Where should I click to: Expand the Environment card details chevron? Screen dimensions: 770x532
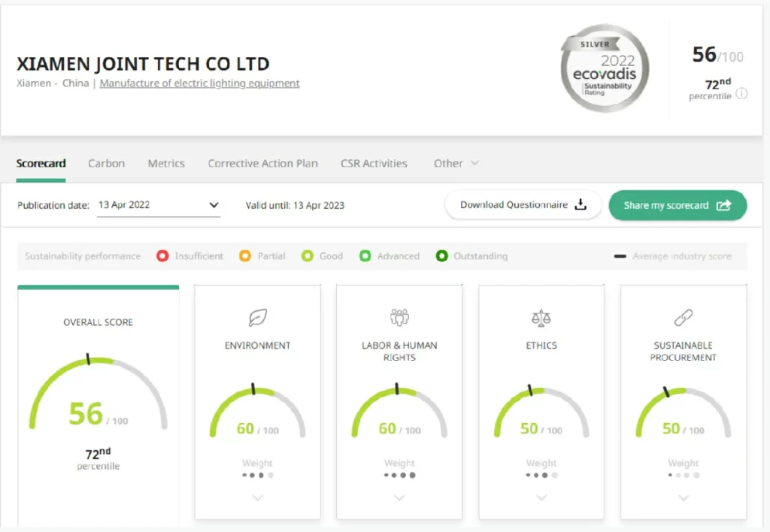point(258,497)
